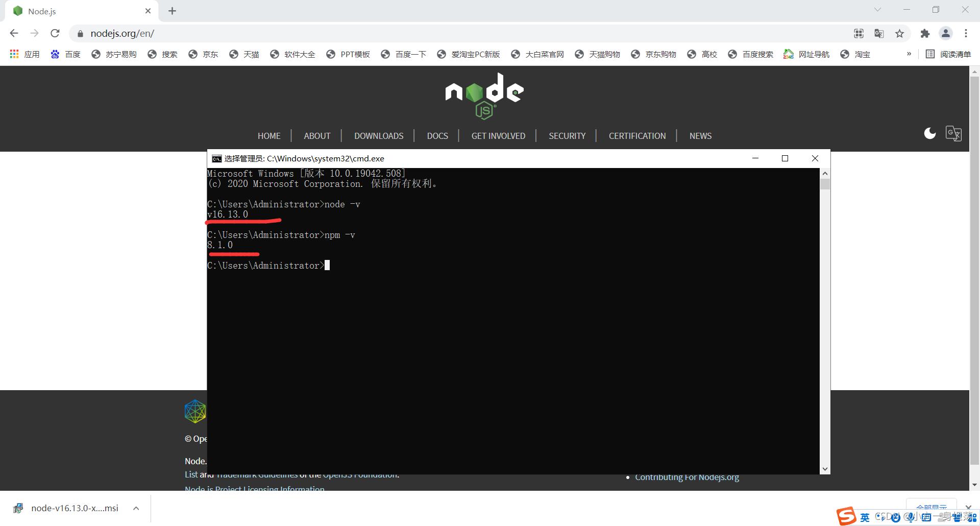Screen dimensions: 980x526
Task: Click the address bar showing nodejs.org/en/
Action: (x=459, y=33)
